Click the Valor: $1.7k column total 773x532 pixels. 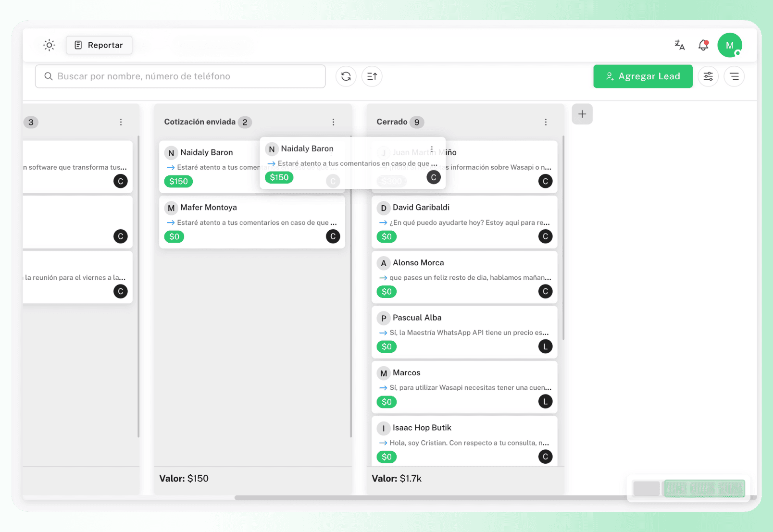[x=397, y=479]
